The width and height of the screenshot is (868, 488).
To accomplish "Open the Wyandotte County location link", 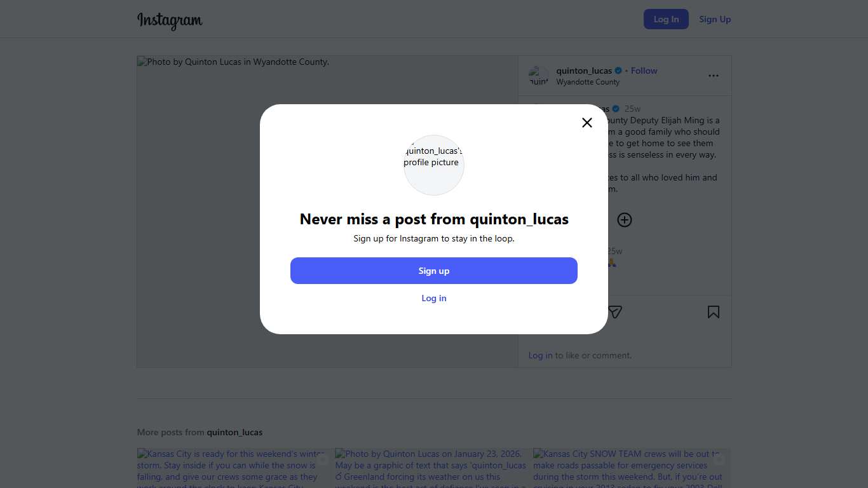I will pyautogui.click(x=588, y=82).
